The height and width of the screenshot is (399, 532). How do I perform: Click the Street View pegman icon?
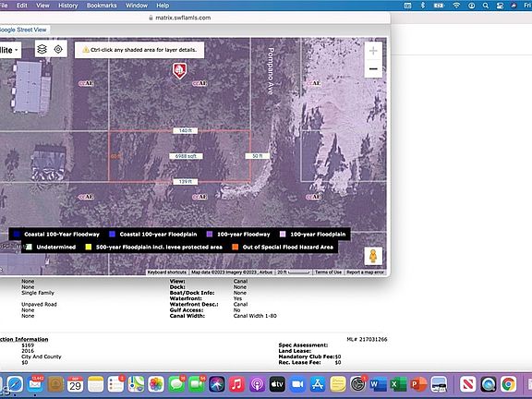click(373, 256)
